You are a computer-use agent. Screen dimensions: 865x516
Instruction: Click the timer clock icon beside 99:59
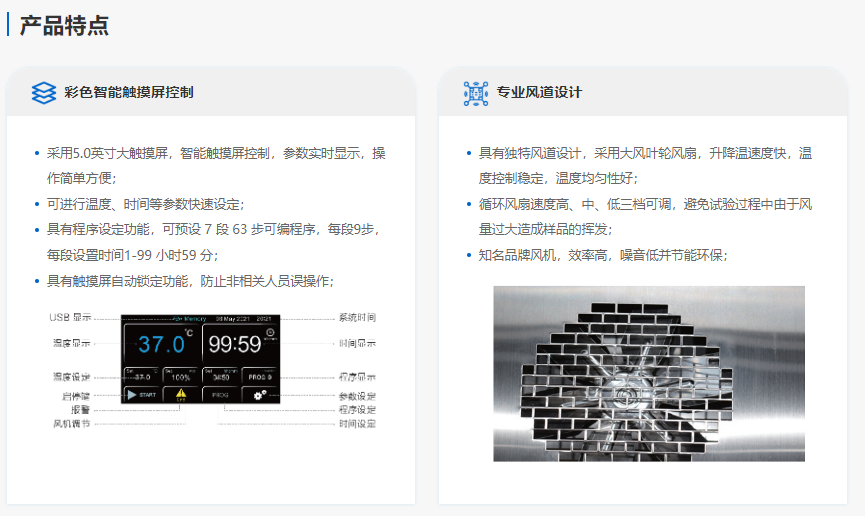[271, 334]
